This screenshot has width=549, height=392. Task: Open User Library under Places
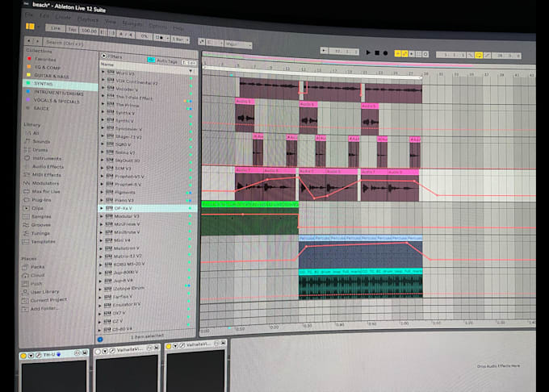pos(45,292)
